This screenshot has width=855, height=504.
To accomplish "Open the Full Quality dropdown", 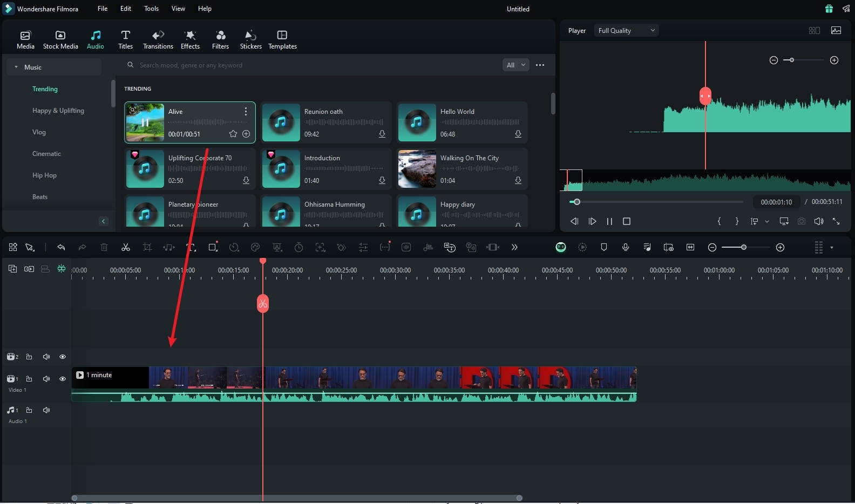I will 626,31.
